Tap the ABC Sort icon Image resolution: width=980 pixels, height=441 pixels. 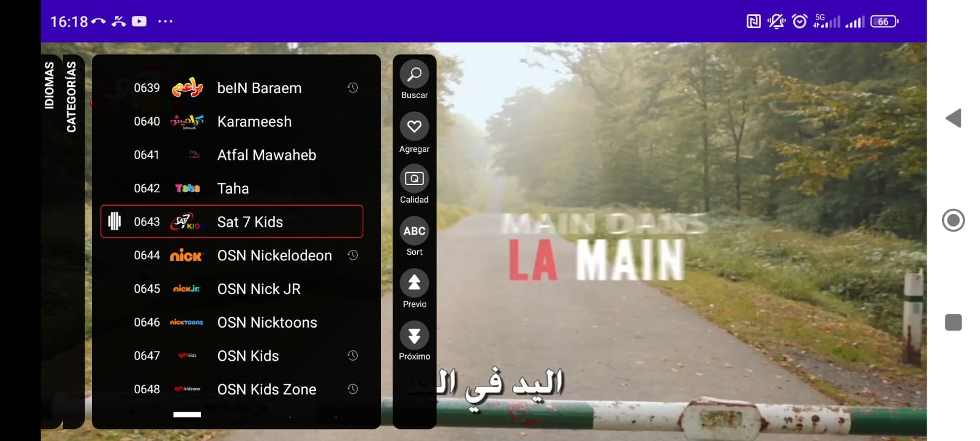pos(414,231)
